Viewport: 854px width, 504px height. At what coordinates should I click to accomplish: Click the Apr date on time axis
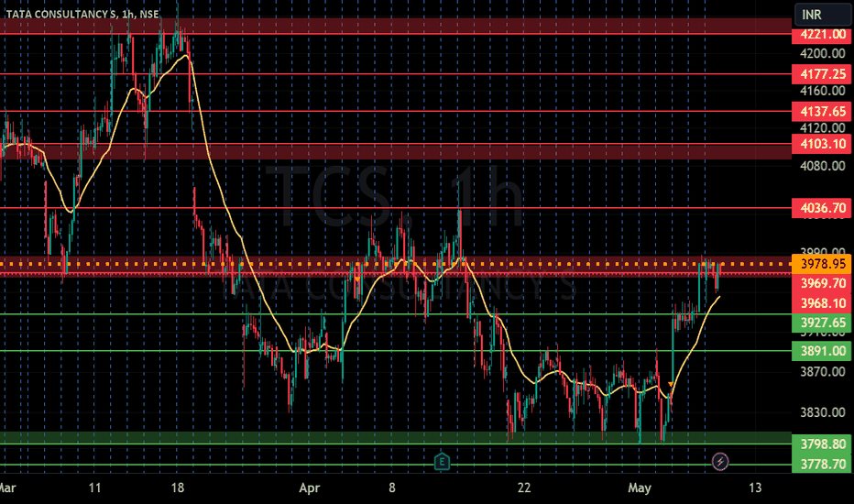[x=310, y=488]
